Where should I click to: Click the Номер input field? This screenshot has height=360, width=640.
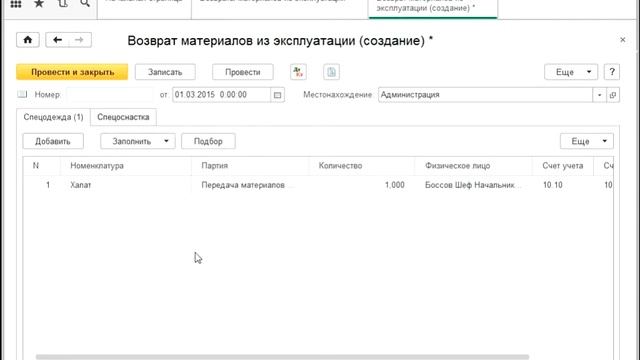coord(110,95)
